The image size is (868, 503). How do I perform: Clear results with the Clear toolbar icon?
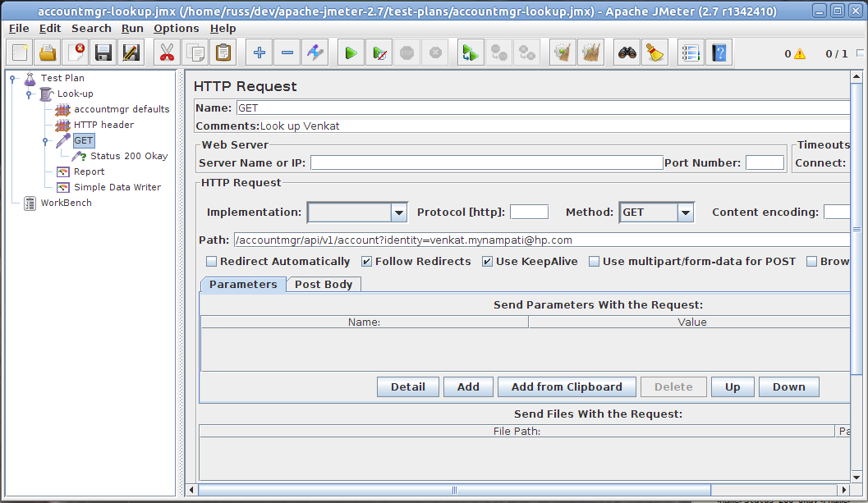click(x=563, y=53)
